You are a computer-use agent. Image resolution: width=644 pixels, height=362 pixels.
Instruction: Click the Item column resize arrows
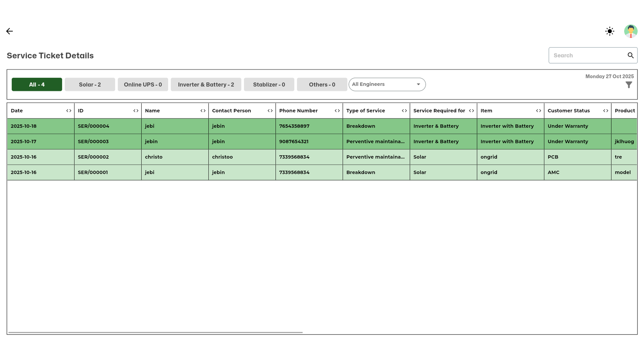(x=539, y=111)
